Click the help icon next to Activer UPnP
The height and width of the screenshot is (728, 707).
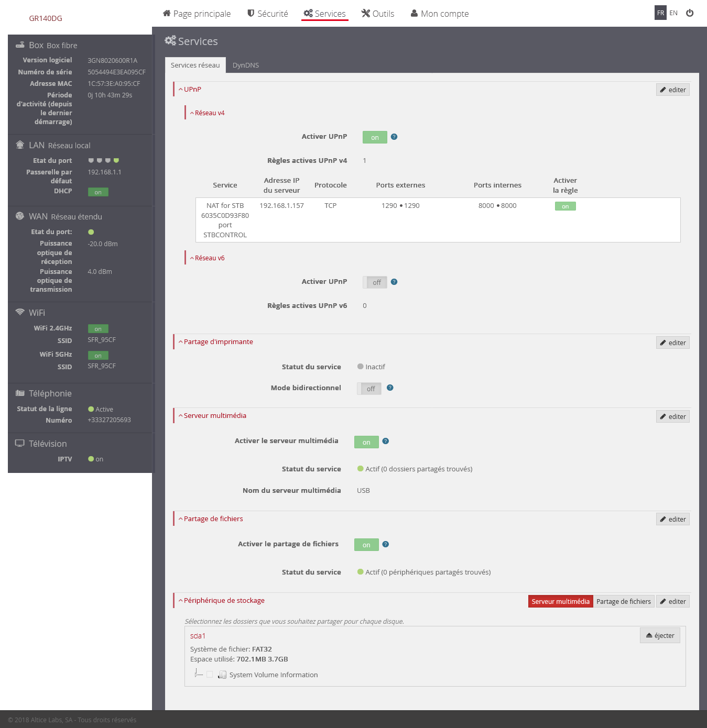point(394,137)
